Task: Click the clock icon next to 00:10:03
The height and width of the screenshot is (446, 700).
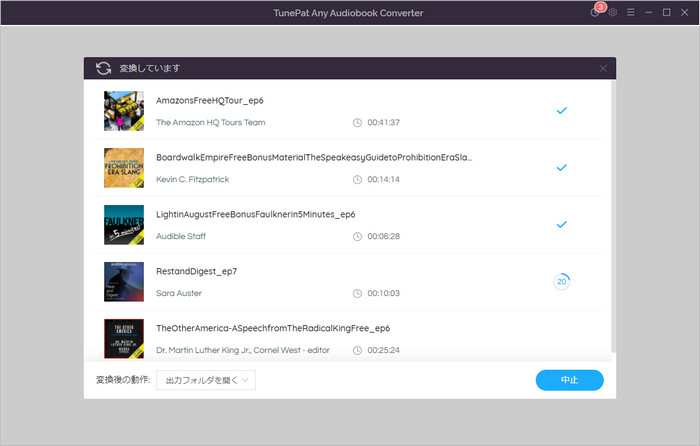Action: click(x=357, y=293)
